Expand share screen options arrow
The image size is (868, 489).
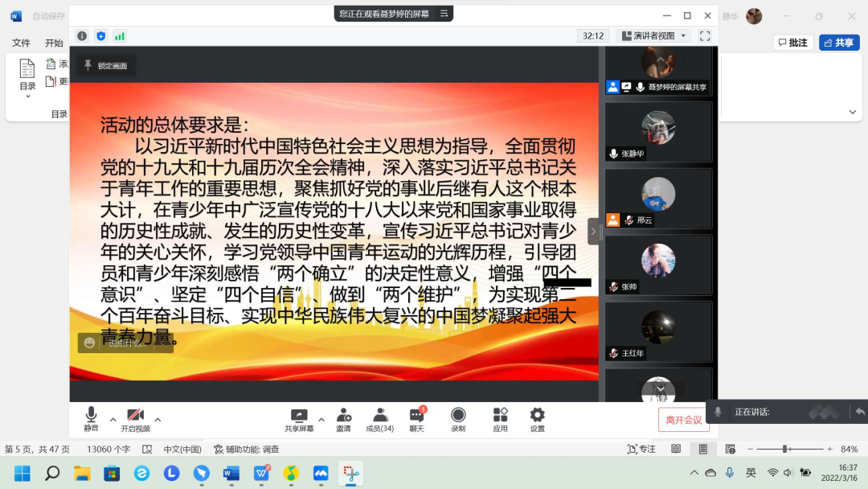[321, 419]
